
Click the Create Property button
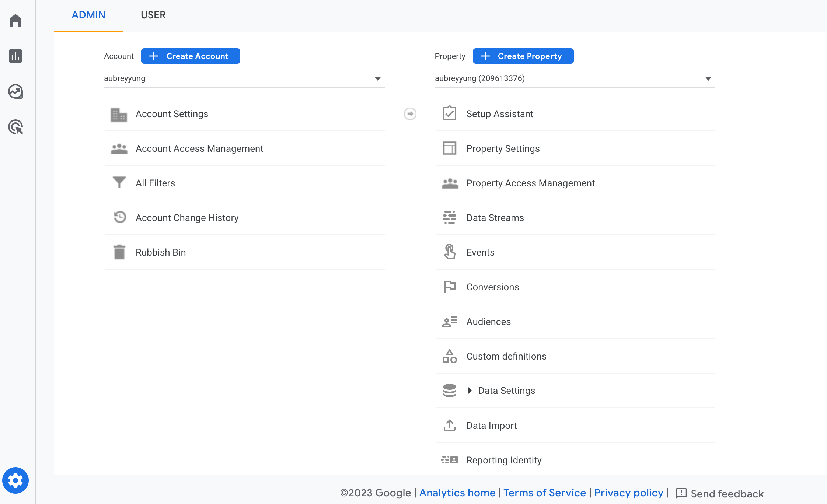(x=523, y=56)
